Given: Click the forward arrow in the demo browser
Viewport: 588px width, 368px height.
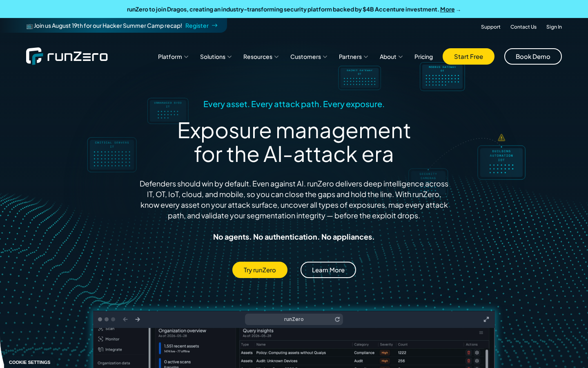Looking at the screenshot, I should (x=138, y=319).
